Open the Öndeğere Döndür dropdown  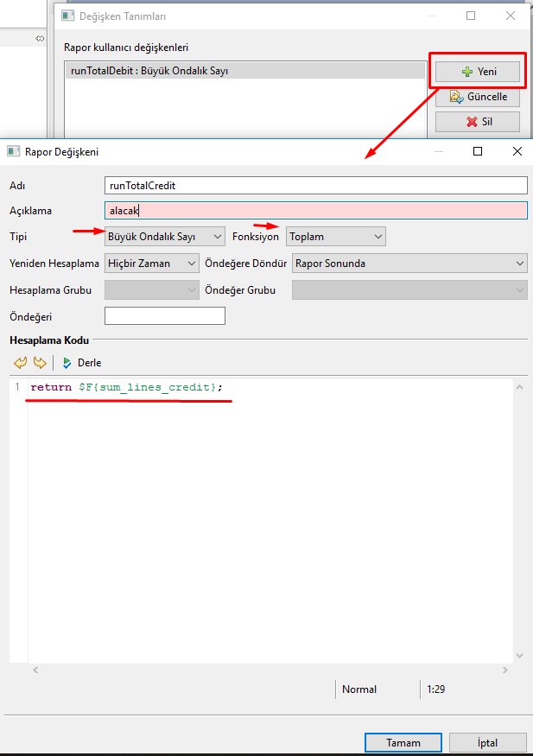point(409,264)
